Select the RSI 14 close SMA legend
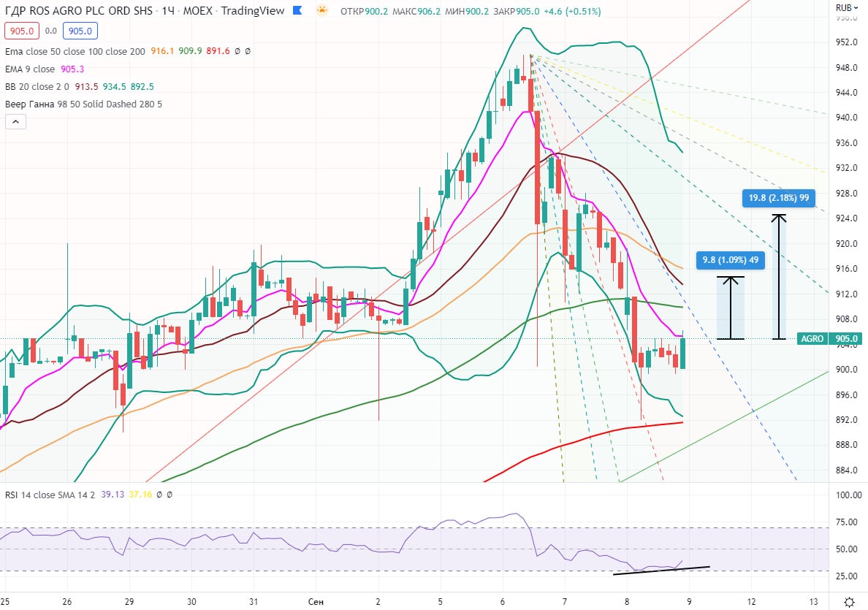 point(50,495)
